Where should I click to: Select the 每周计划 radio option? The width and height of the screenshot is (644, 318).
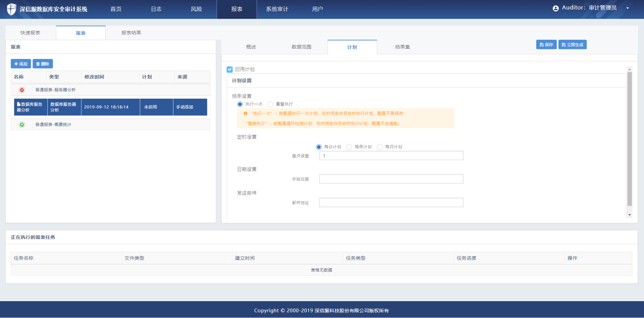click(x=349, y=147)
